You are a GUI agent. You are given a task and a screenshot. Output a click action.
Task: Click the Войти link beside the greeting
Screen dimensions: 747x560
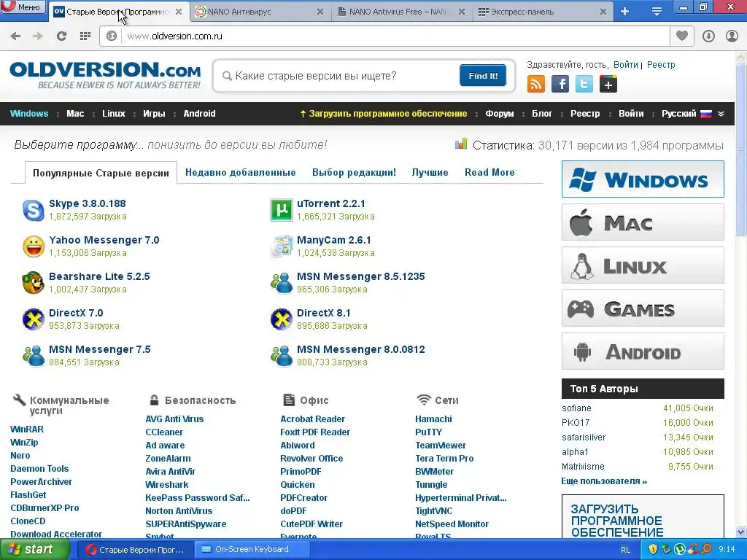pos(625,65)
